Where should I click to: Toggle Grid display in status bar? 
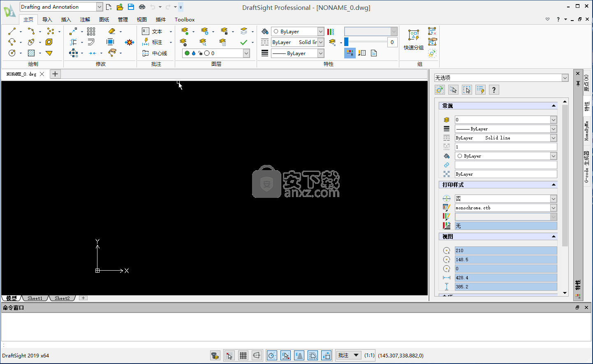(243, 355)
